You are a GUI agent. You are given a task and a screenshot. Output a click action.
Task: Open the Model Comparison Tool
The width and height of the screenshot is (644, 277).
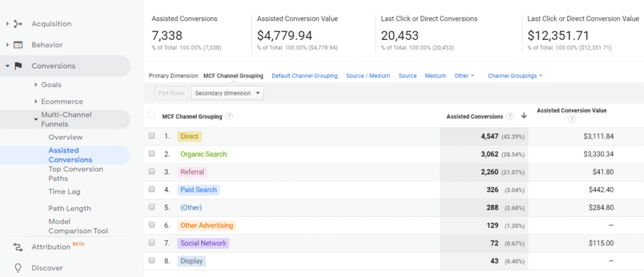[x=78, y=227]
